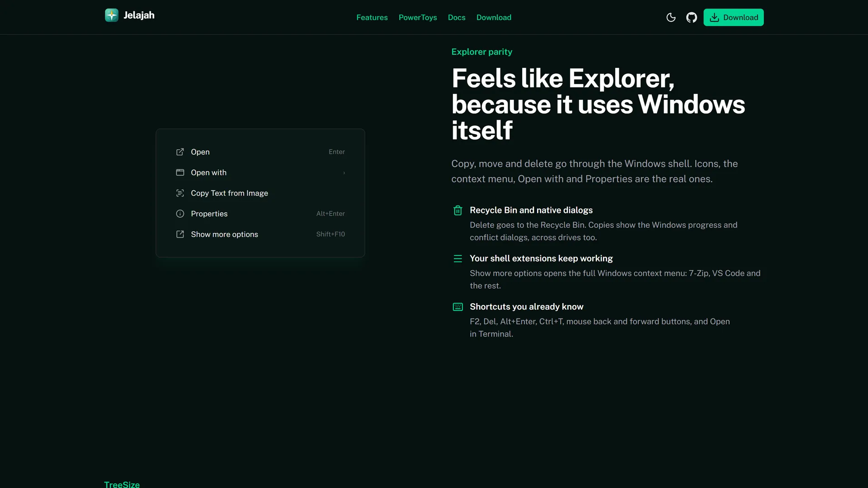The image size is (868, 488).
Task: Click the Alt+Enter shortcut hint
Action: pyautogui.click(x=330, y=214)
